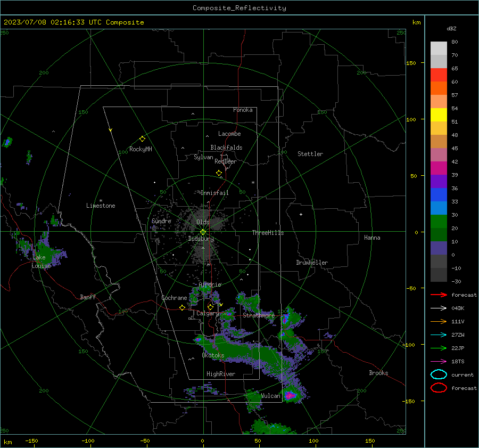Click the Lacombe city label

pyautogui.click(x=229, y=134)
